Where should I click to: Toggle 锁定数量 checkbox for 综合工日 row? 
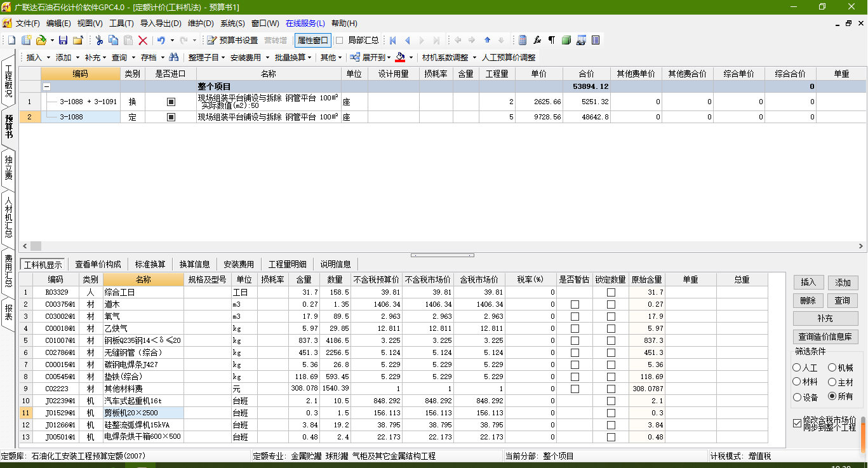[611, 293]
